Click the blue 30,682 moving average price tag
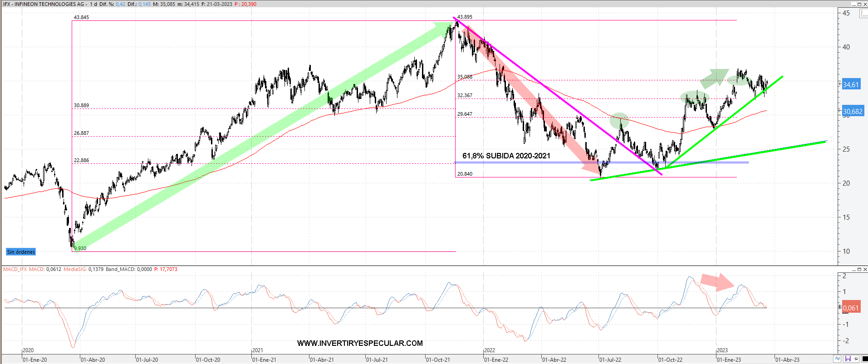Screen dimensions: 868x364 click(x=853, y=111)
